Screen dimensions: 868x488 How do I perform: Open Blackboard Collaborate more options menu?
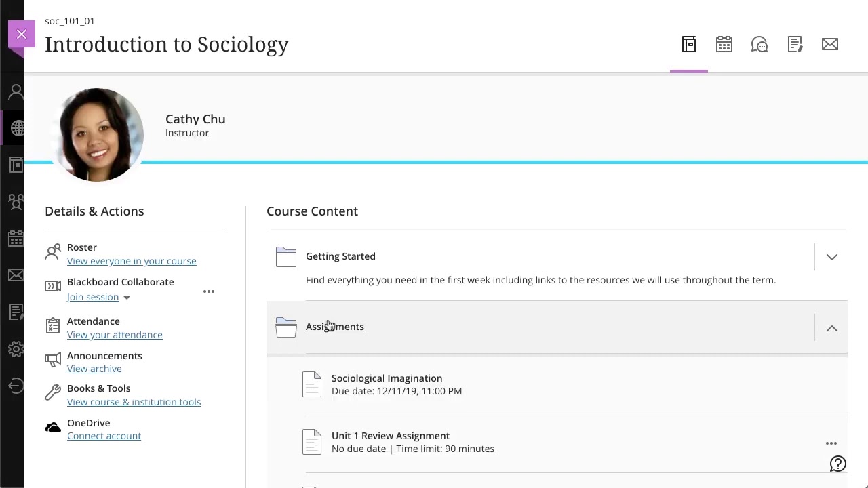pos(209,291)
